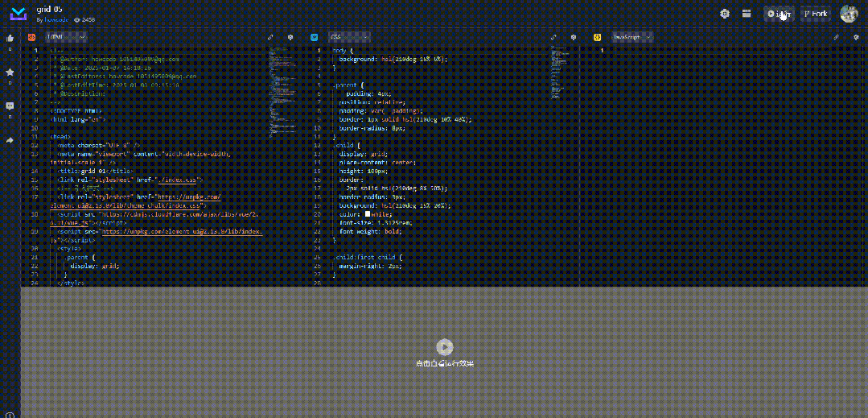
Task: Click the Run button in the top bar
Action: (780, 14)
